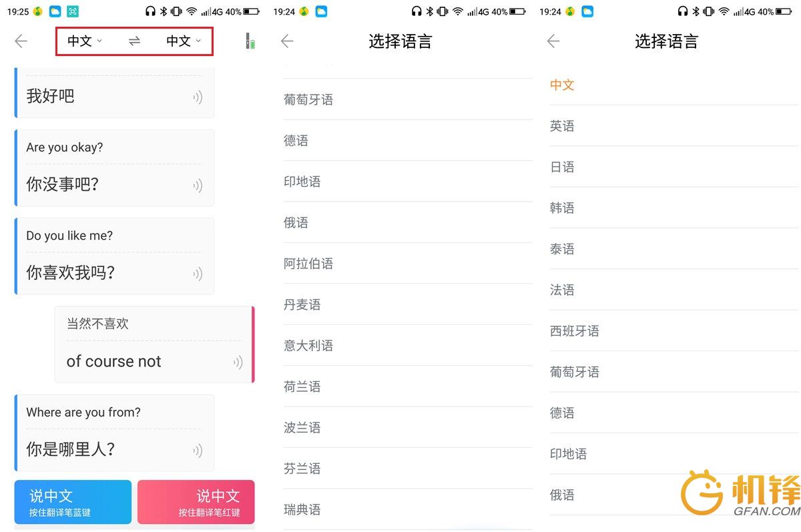Go back from the translation chat screen
Screen dimensions: 801x532
(21, 41)
